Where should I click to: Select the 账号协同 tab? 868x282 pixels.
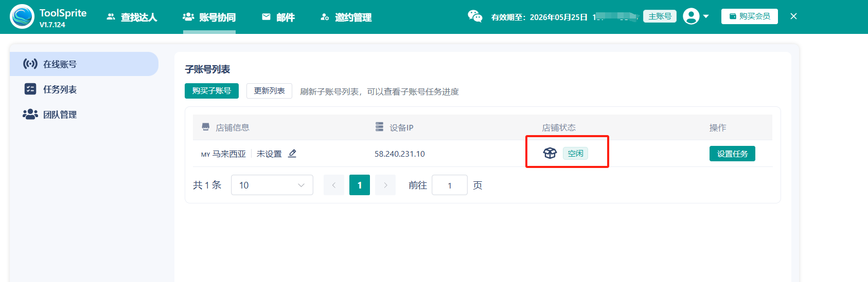(x=209, y=17)
